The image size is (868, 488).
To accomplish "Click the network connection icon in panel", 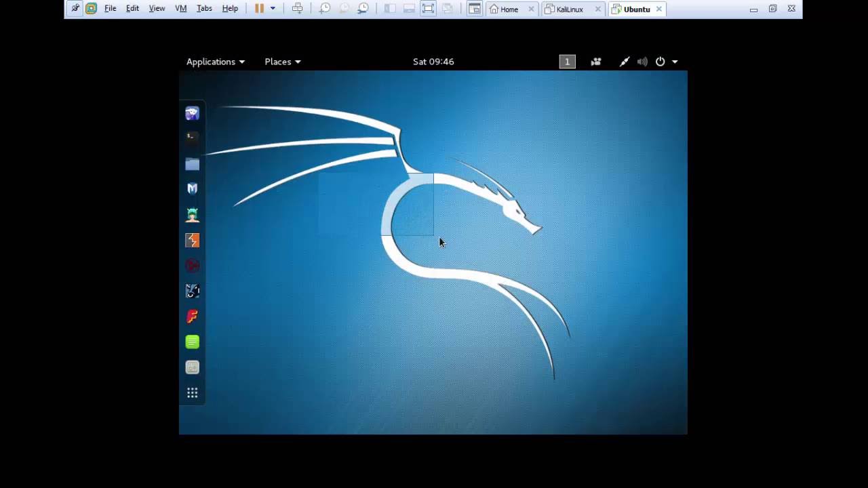I will (x=625, y=62).
